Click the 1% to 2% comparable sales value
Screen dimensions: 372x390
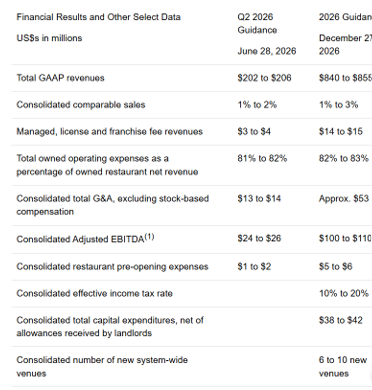[257, 105]
